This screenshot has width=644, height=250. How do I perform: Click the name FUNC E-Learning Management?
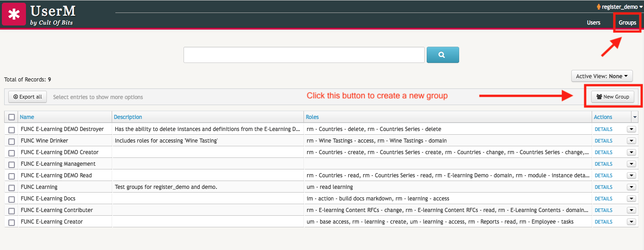pos(58,164)
